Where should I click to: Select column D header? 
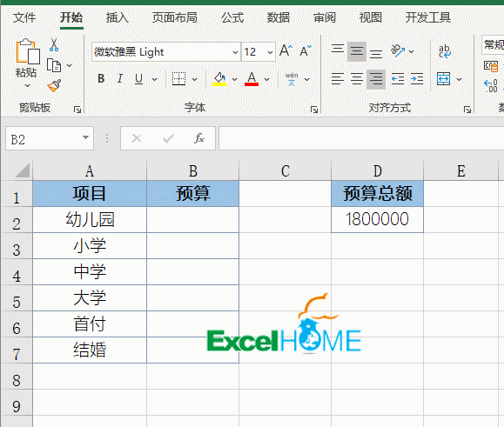[x=378, y=170]
